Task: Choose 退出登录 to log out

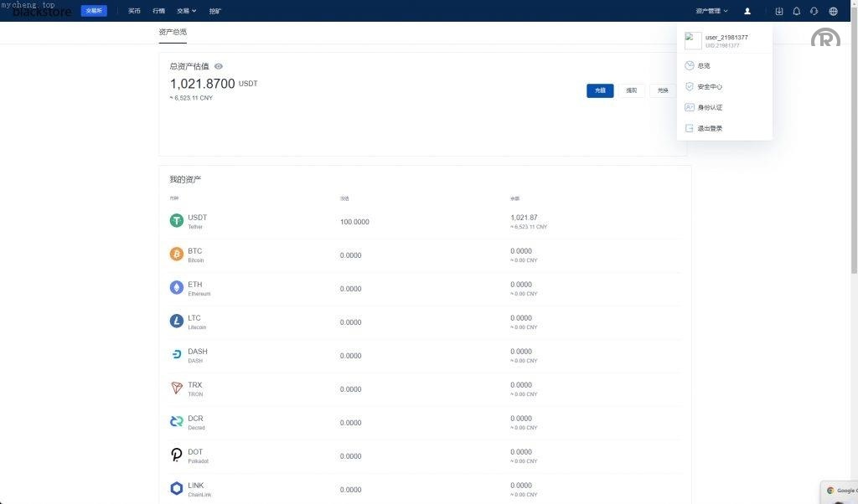Action: [709, 128]
